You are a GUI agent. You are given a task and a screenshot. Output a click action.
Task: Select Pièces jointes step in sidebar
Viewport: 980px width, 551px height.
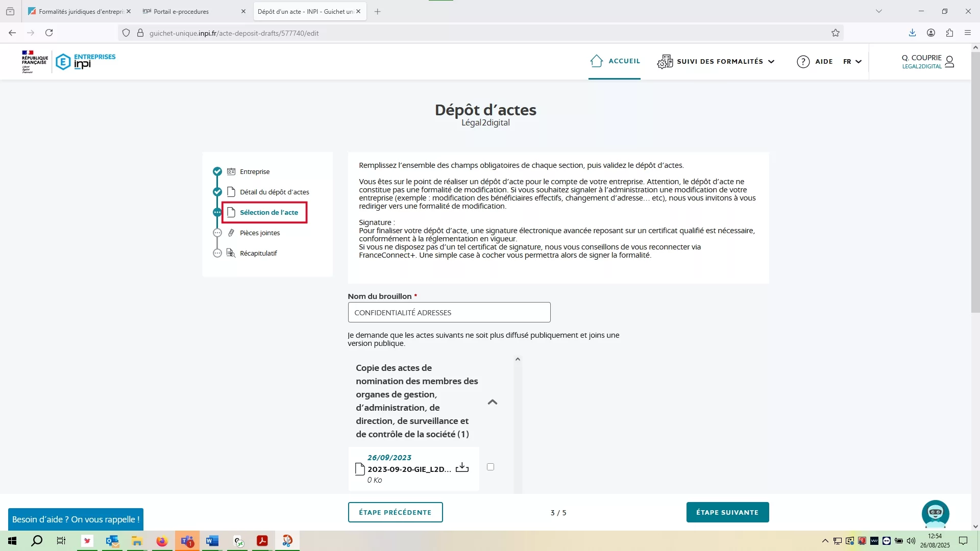coord(260,233)
